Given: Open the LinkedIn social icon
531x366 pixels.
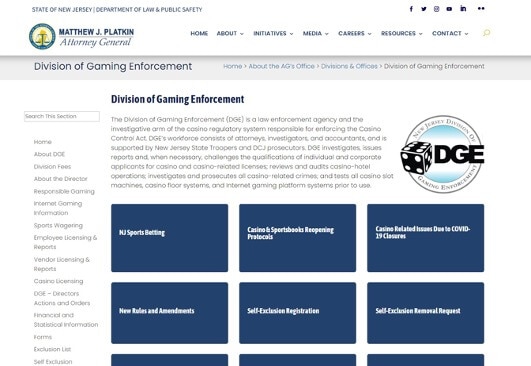Looking at the screenshot, I should click(463, 8).
